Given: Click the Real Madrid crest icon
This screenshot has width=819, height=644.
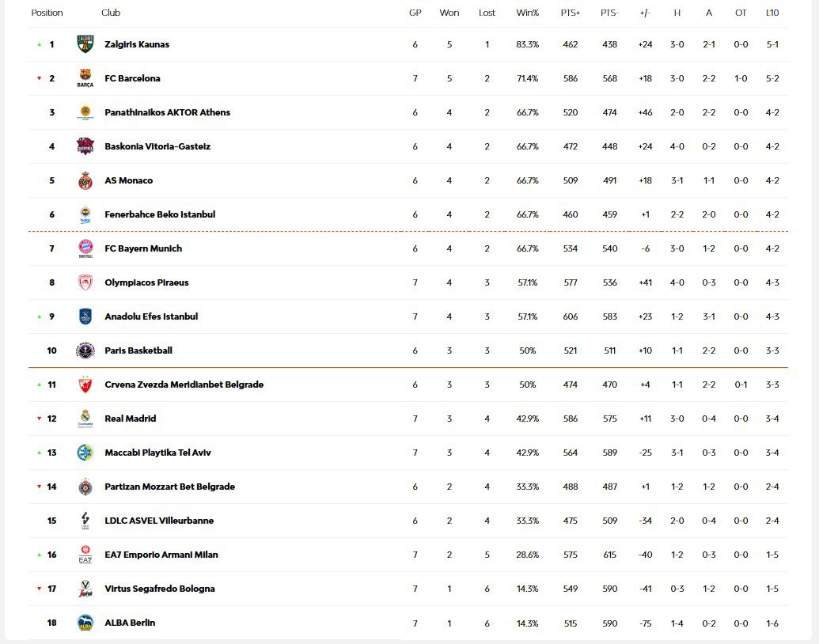Looking at the screenshot, I should [85, 419].
